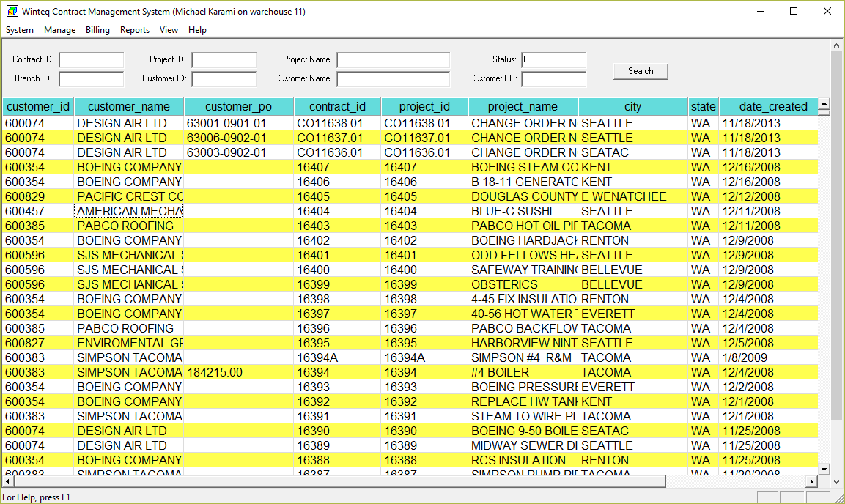Focus the Contract ID input field

[x=91, y=60]
